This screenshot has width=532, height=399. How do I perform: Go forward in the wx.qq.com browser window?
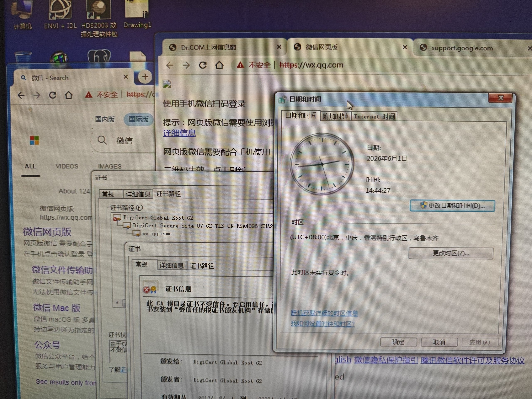point(186,65)
